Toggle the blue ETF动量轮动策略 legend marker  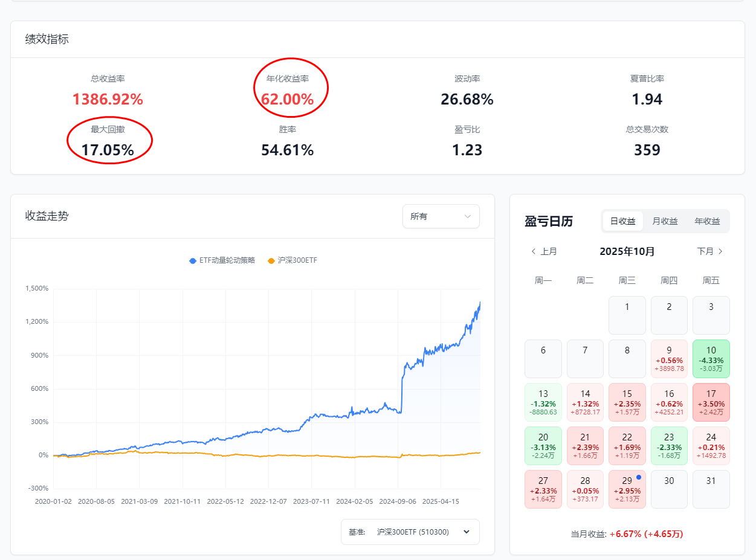tap(193, 260)
